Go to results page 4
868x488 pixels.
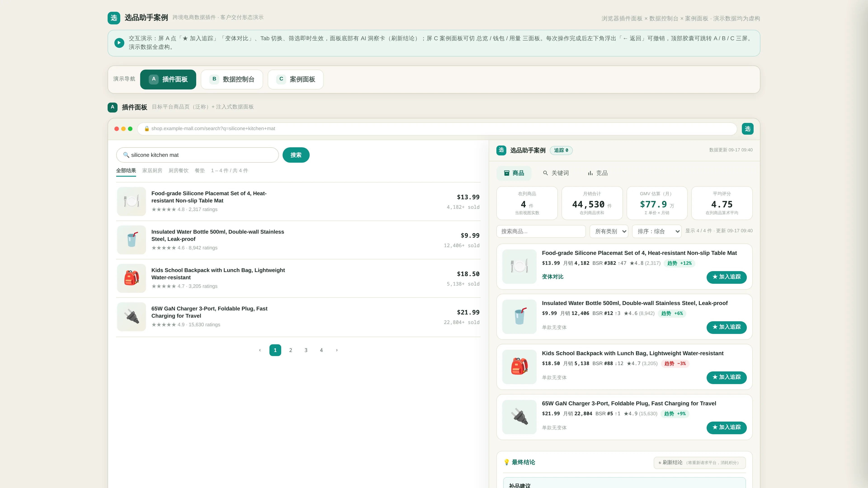321,350
